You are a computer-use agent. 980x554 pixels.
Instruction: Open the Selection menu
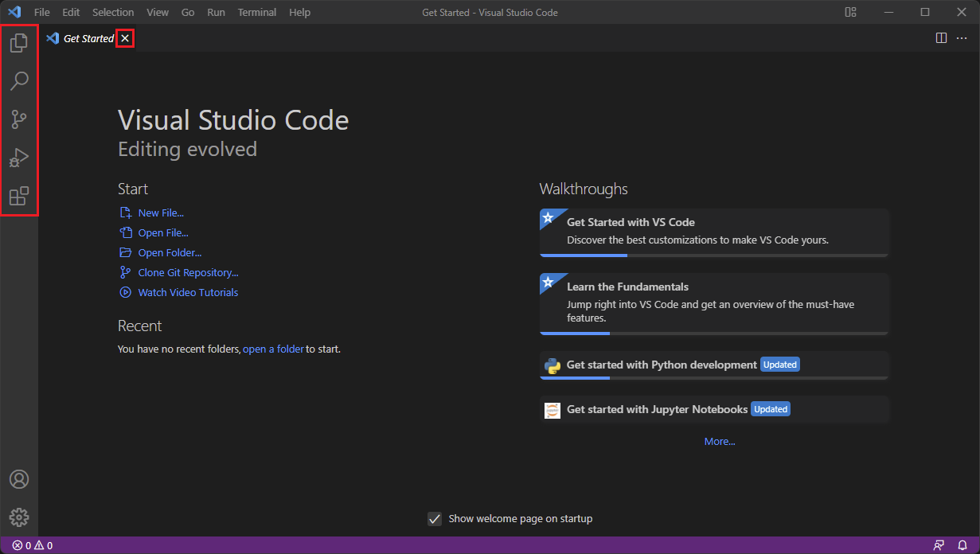(113, 12)
